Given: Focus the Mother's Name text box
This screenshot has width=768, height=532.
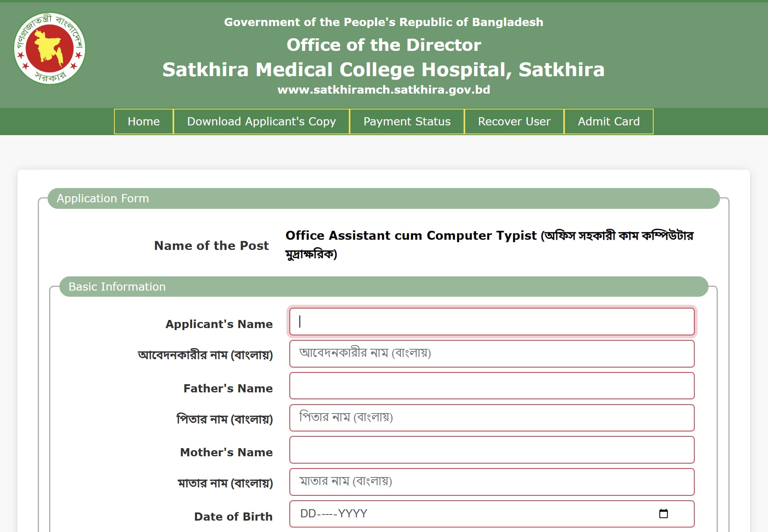Looking at the screenshot, I should tap(491, 450).
